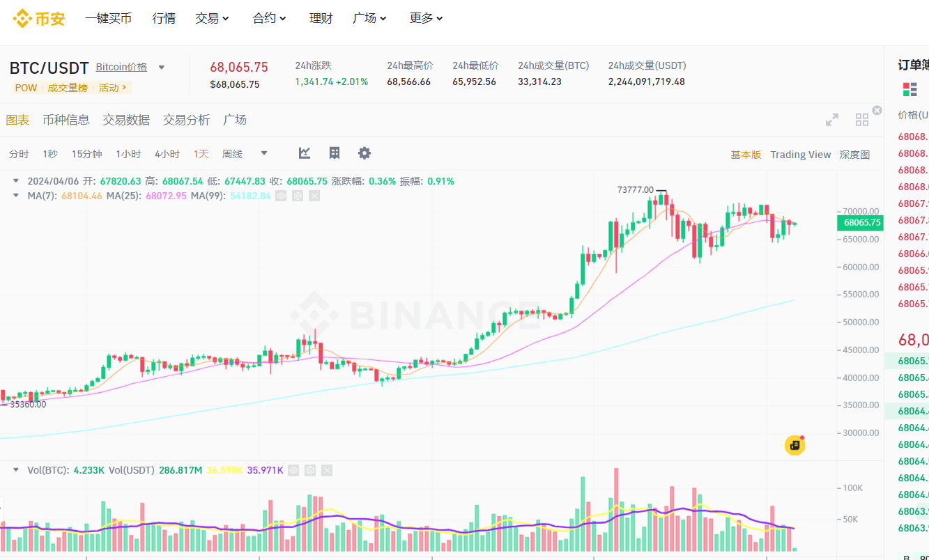Hide the Volume indicator via eye icon
Viewport: 929px width, 560px height.
(293, 470)
